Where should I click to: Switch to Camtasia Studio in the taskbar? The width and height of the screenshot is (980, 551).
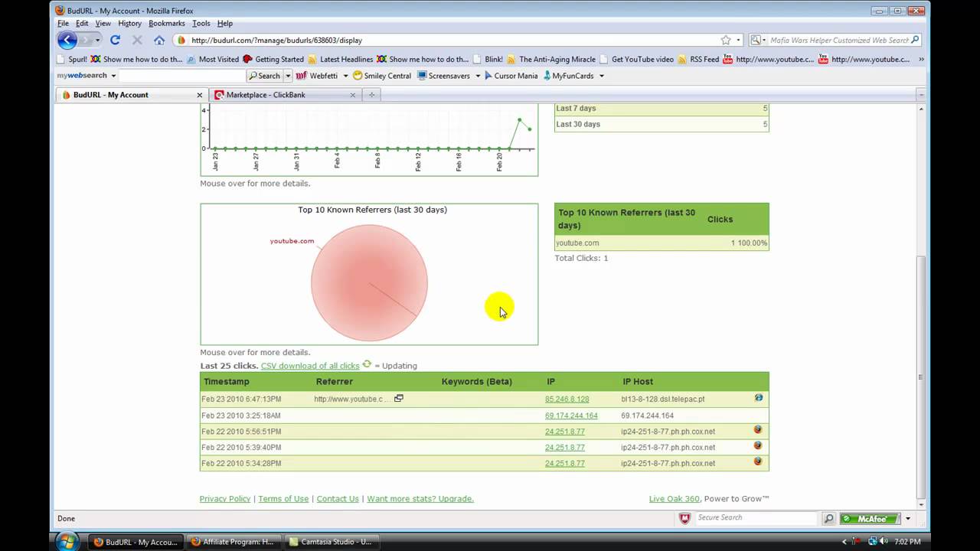pos(331,542)
